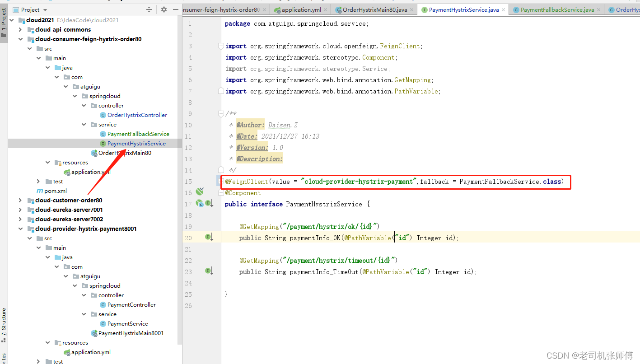The width and height of the screenshot is (640, 364).
Task: Select the cloud-eureka-server7001 module name
Action: coord(69,210)
